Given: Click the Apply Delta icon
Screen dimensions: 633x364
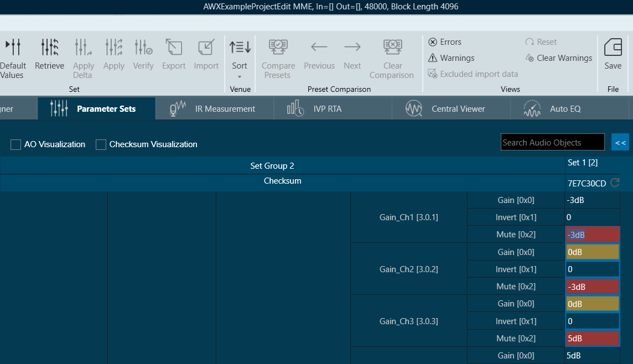Looking at the screenshot, I should click(x=83, y=47).
